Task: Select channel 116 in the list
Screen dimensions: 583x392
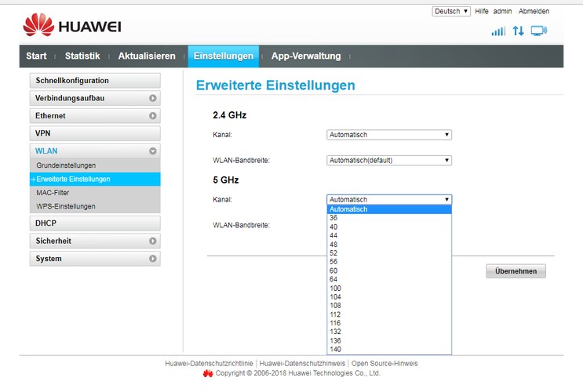Action: [x=389, y=323]
